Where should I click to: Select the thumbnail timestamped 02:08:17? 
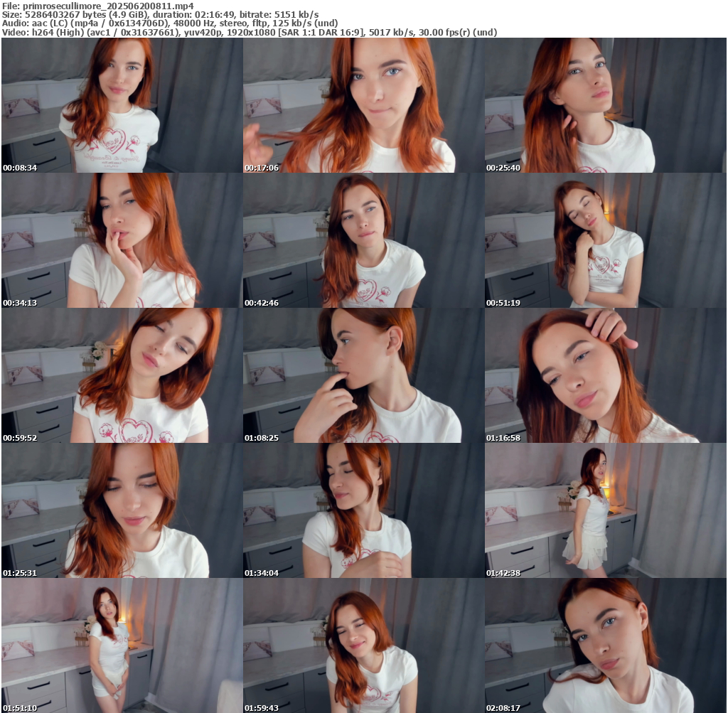(x=606, y=645)
